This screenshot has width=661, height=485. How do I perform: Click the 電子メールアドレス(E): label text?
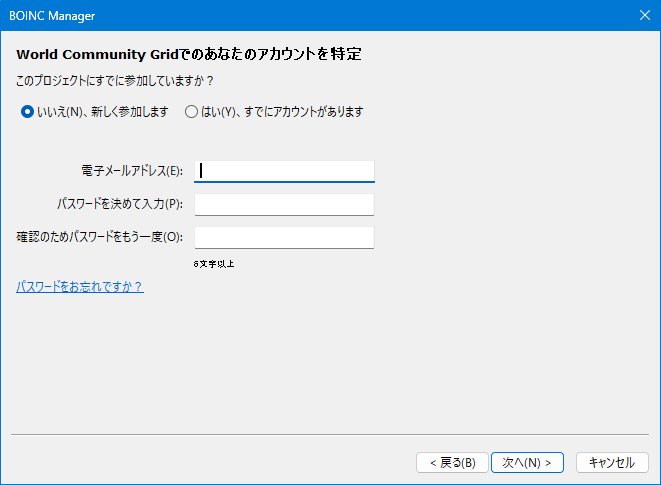(x=132, y=171)
